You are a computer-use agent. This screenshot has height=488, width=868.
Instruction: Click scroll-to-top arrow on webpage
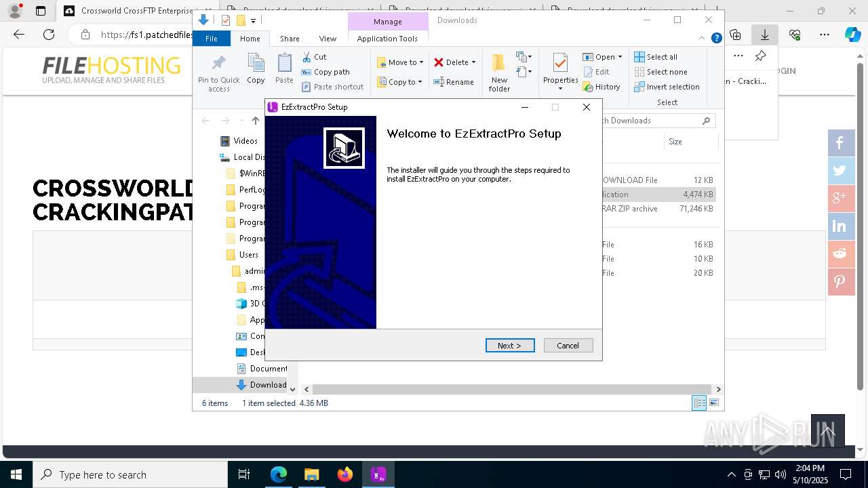click(x=828, y=431)
